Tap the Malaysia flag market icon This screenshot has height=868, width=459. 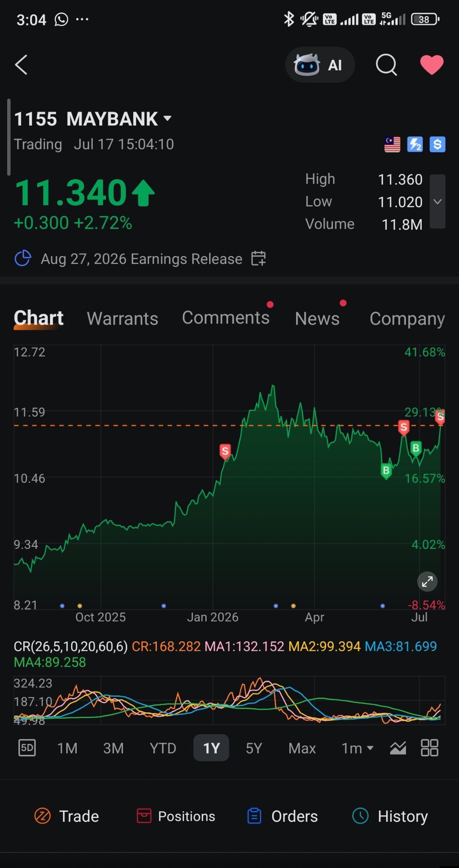pos(392,145)
